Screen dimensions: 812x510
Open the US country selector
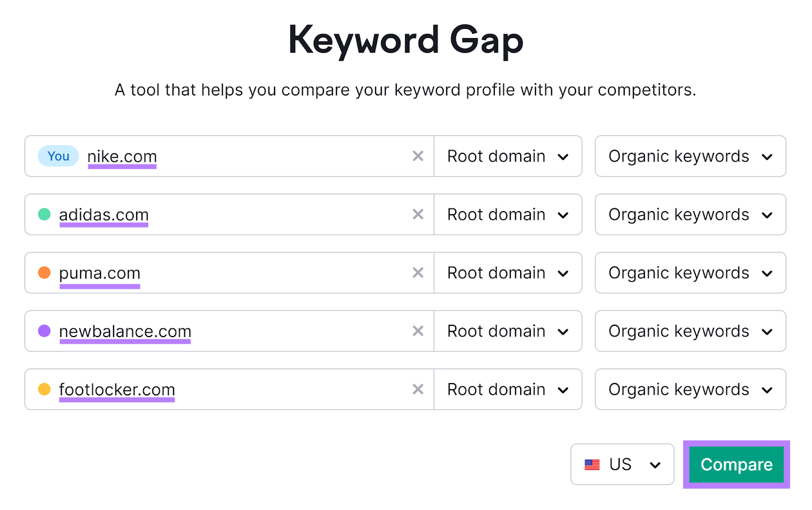622,464
